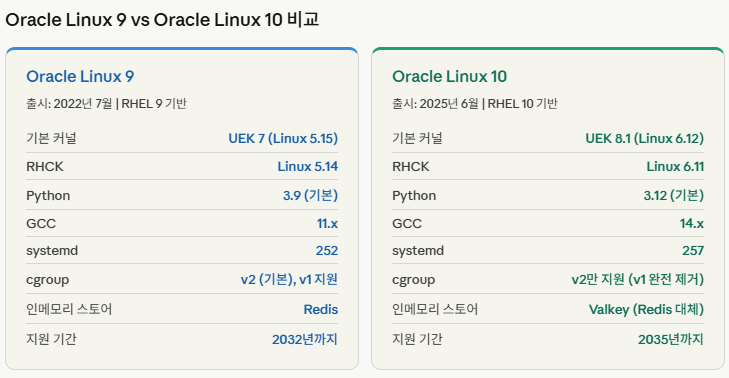
Task: Select 'v2 (기본), v1 지원' cgroup value
Action: [x=289, y=279]
